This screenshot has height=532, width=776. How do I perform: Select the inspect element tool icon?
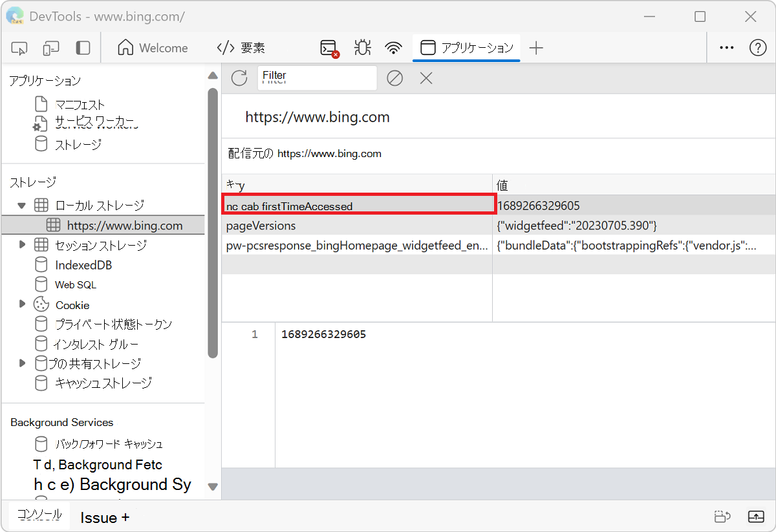point(19,47)
